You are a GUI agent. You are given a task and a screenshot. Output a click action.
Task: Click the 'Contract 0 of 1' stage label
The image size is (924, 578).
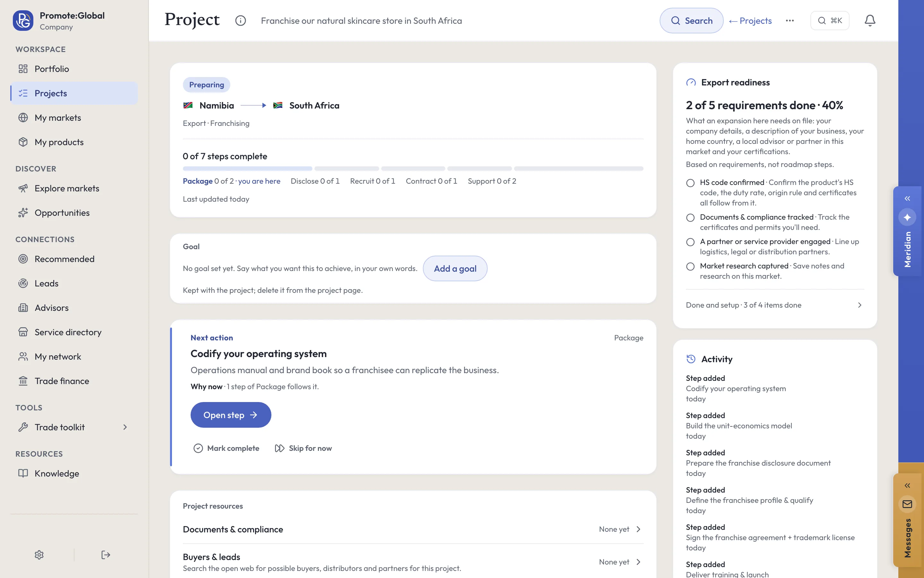coord(432,181)
